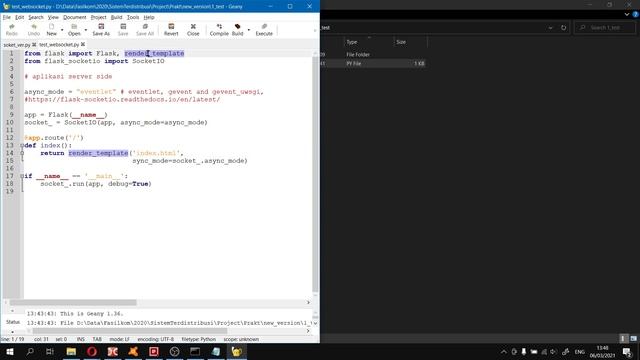Open the Build menu

(116, 17)
